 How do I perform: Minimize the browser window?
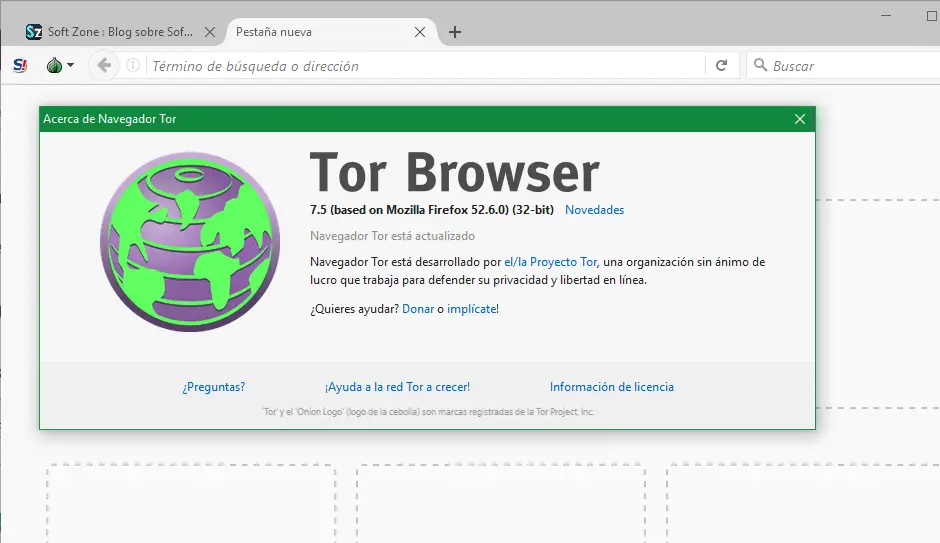[886, 16]
